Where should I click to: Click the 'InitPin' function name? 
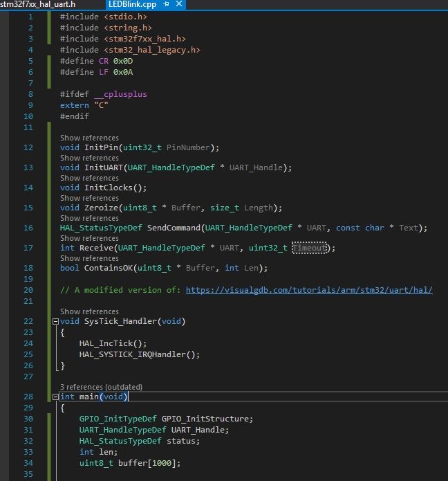click(x=101, y=147)
